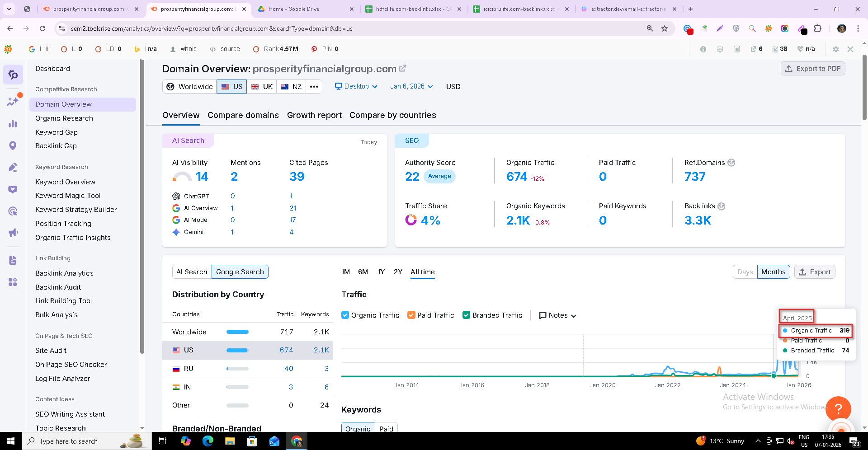Select the 1Y time range option

(x=381, y=272)
